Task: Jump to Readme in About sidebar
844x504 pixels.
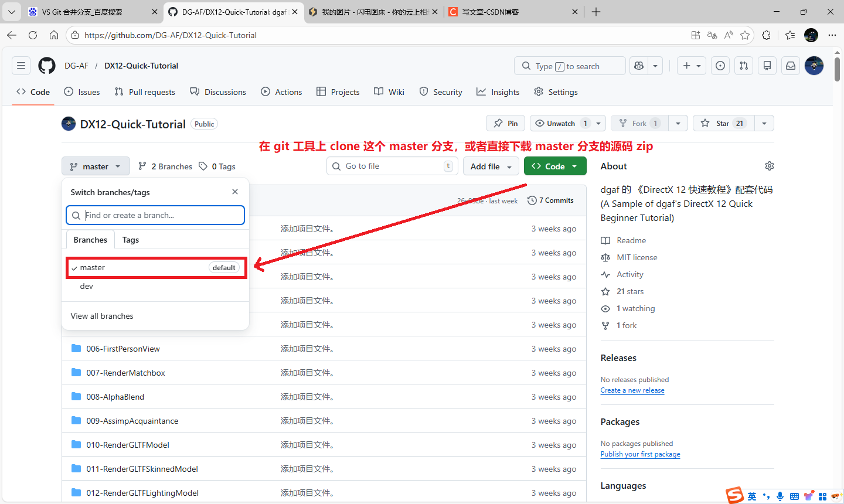Action: [x=624, y=240]
